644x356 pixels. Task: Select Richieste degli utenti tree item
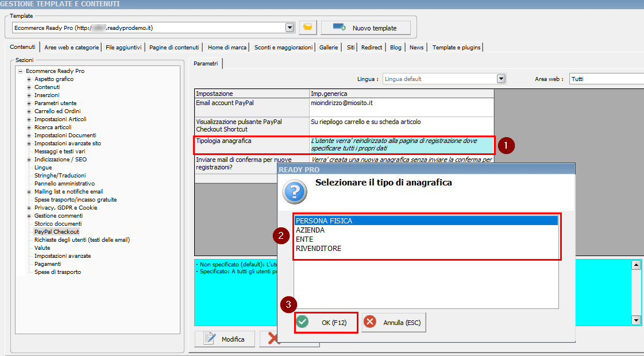82,240
